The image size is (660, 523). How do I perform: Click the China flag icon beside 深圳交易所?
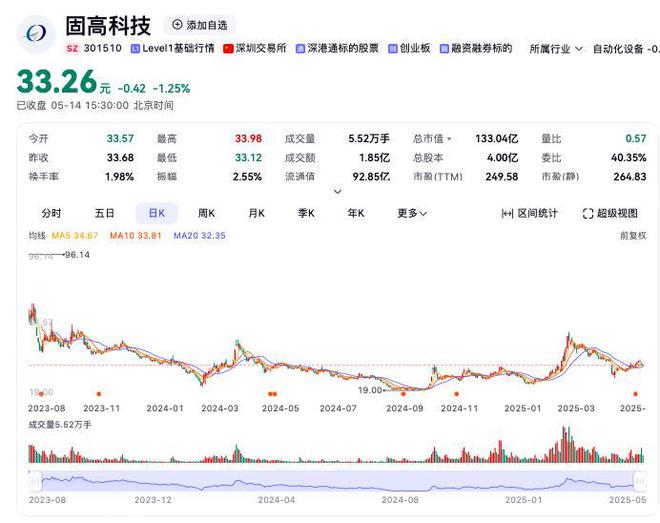[x=228, y=49]
